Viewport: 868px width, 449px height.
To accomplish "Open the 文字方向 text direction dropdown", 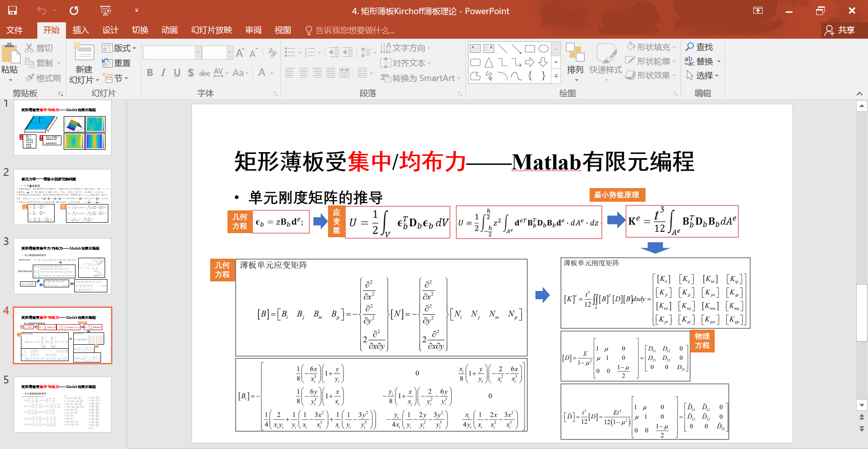I will point(406,48).
